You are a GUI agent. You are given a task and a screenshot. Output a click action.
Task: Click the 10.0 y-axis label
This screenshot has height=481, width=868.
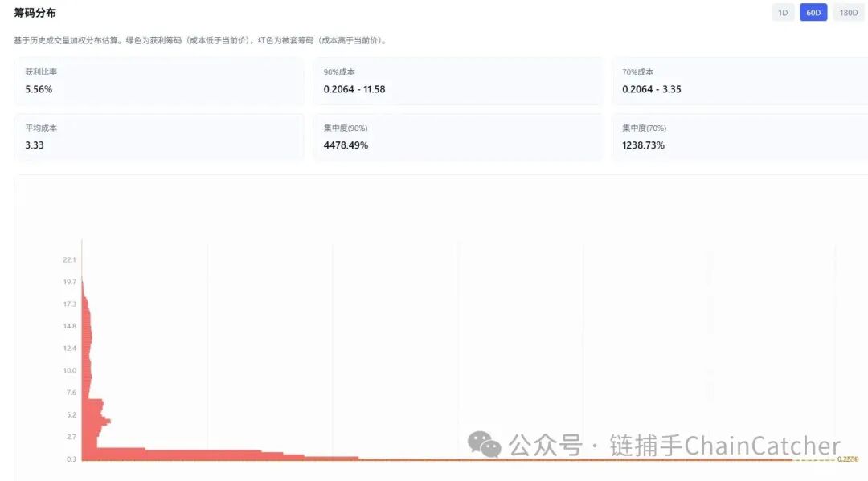click(x=69, y=370)
